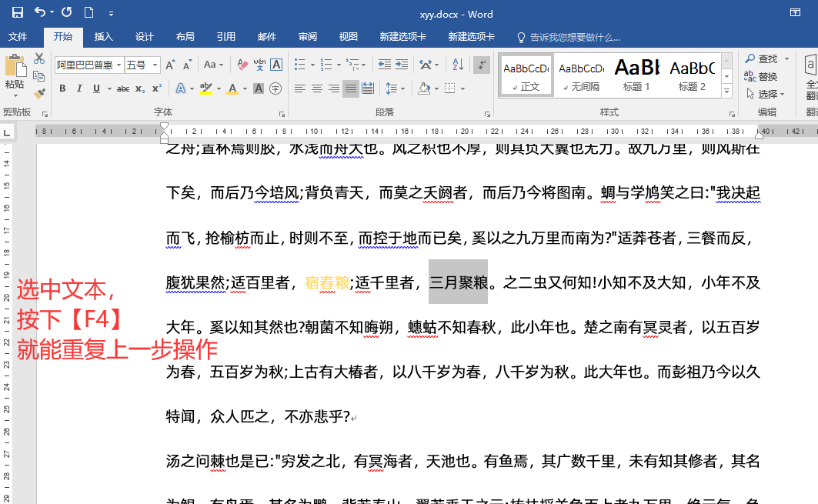Click the Save icon in the title bar

(17, 13)
